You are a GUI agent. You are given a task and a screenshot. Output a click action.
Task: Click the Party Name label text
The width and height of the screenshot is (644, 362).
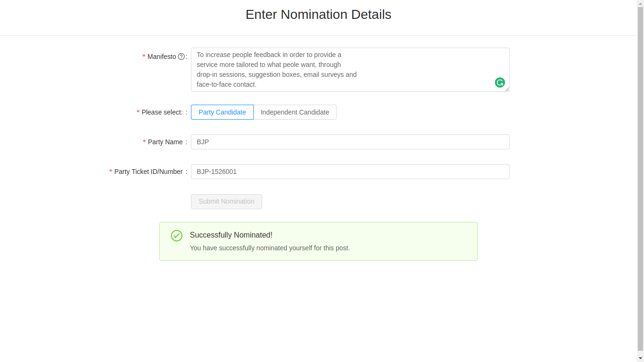coord(165,142)
